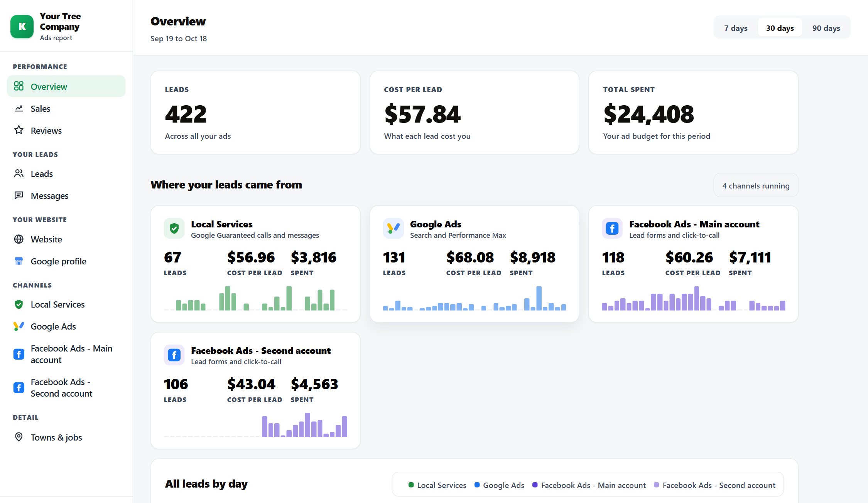This screenshot has width=868, height=503.
Task: Click Facebook logo on Second account card
Action: pyautogui.click(x=174, y=355)
